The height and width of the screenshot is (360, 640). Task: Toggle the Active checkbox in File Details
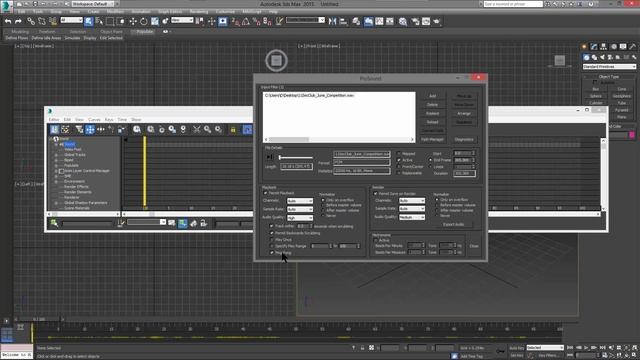(399, 160)
